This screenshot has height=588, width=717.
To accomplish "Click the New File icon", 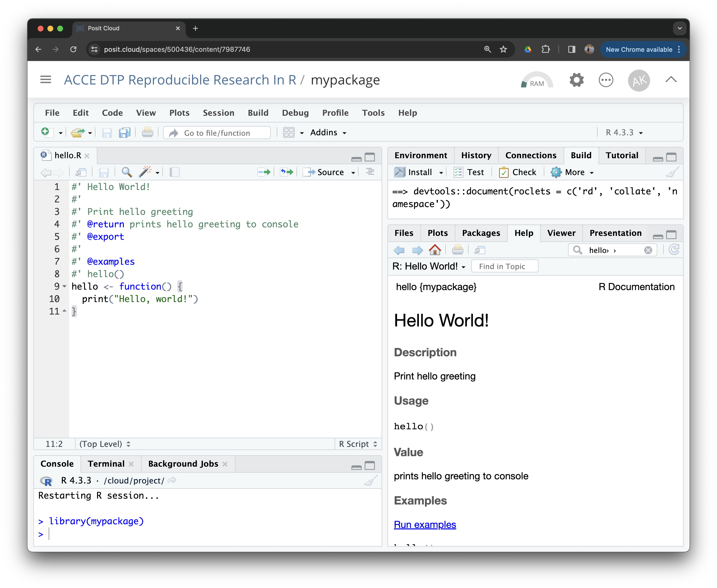I will 45,132.
